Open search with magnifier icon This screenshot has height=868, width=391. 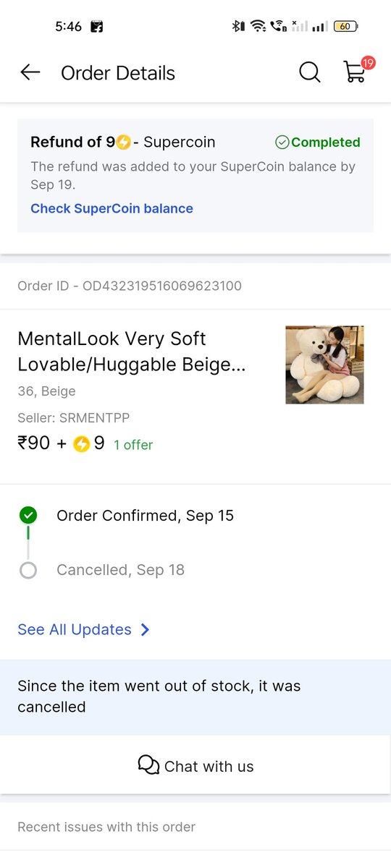pos(310,72)
